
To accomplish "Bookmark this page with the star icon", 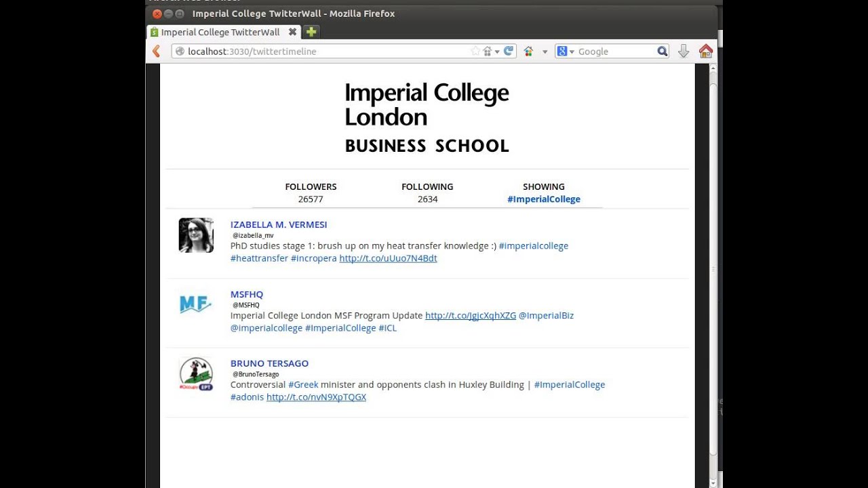I will coord(475,52).
